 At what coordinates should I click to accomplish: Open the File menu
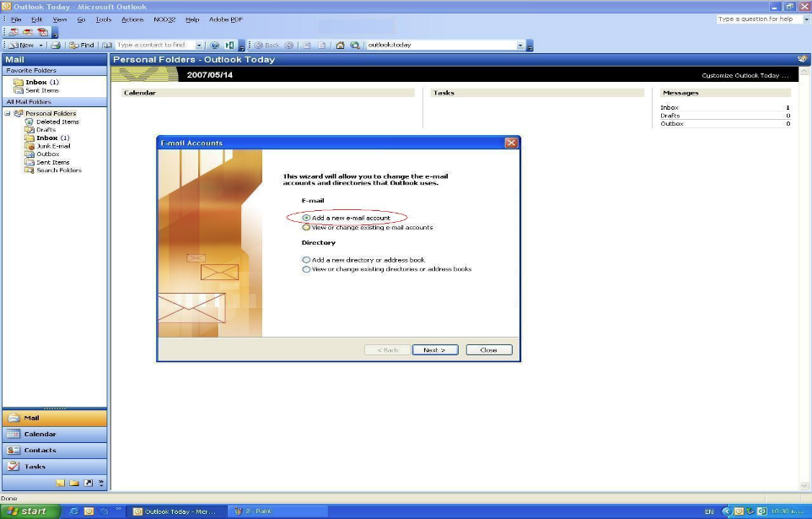[16, 19]
